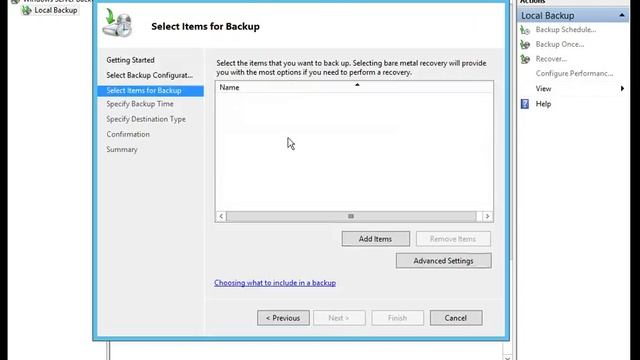This screenshot has width=640, height=360.
Task: Open Advanced Settings
Action: pos(443,261)
